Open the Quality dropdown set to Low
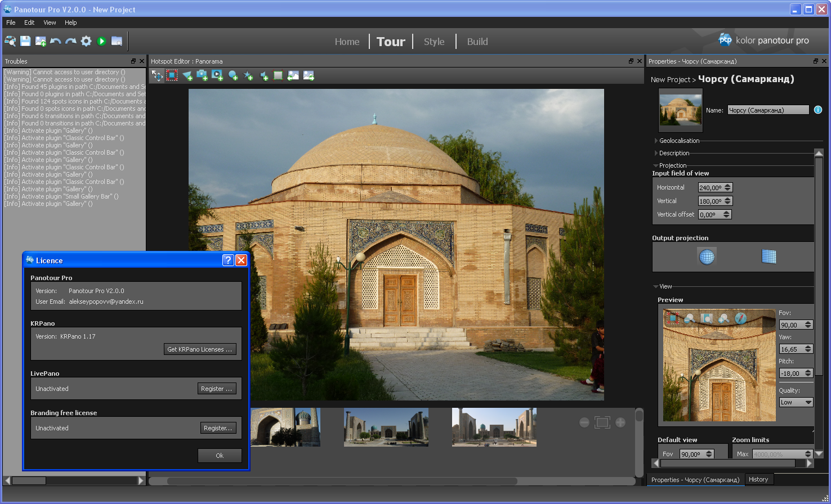Image resolution: width=831 pixels, height=504 pixels. point(796,402)
